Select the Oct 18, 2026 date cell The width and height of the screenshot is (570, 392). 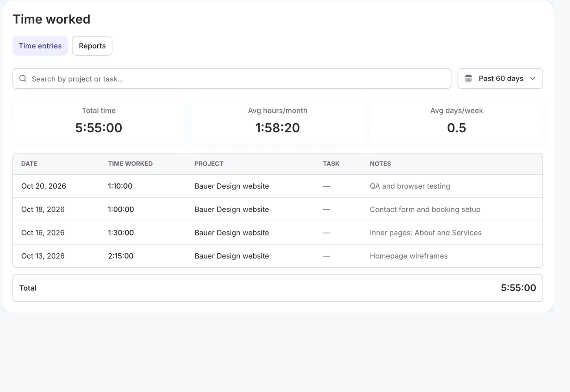[43, 209]
